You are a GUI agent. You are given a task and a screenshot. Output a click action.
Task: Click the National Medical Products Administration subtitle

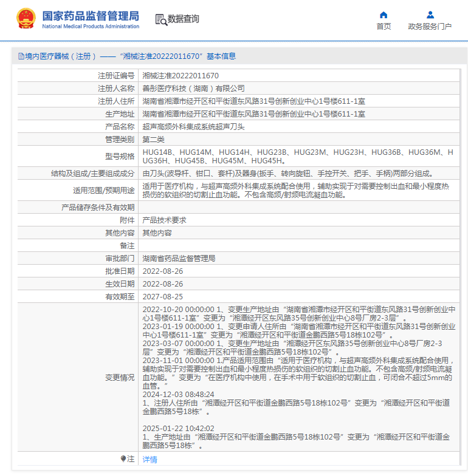[91, 27]
